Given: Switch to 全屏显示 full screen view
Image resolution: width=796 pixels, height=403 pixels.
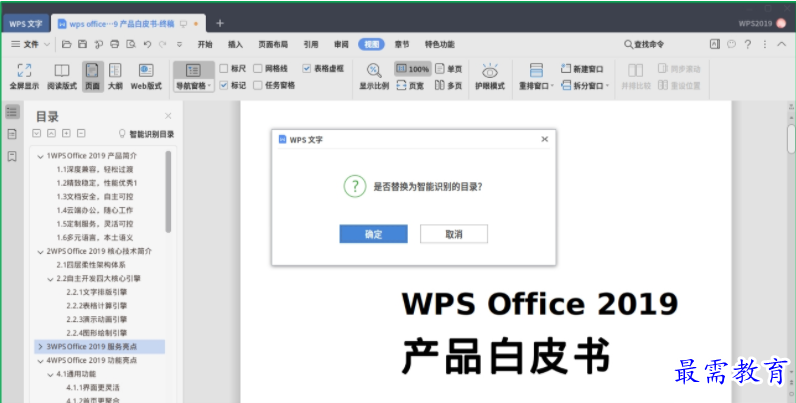Looking at the screenshot, I should click(x=24, y=77).
